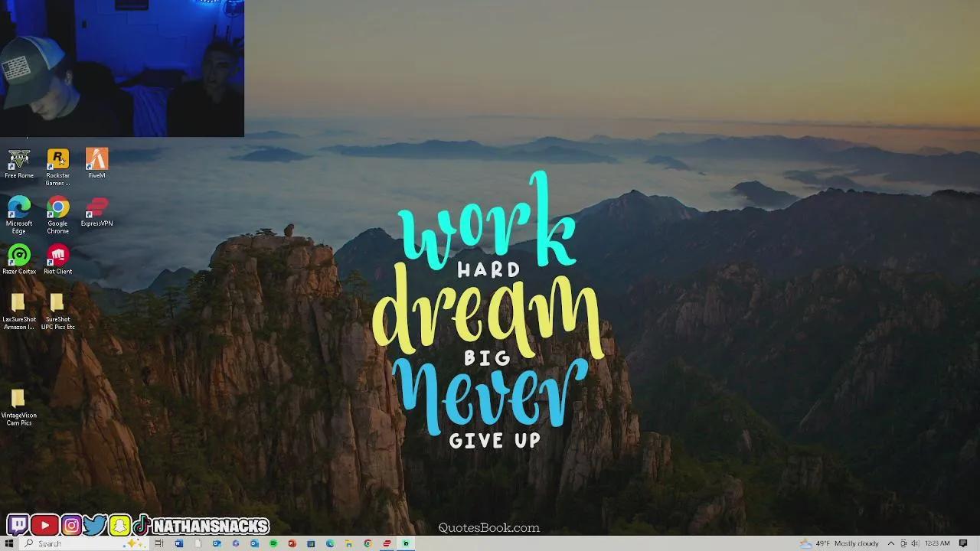Select the Microsoft Edge desktop shortcut

(x=19, y=215)
